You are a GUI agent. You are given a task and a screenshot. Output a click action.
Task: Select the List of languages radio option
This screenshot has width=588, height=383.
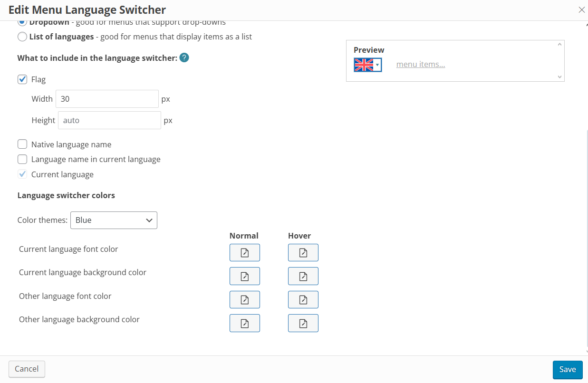[22, 37]
